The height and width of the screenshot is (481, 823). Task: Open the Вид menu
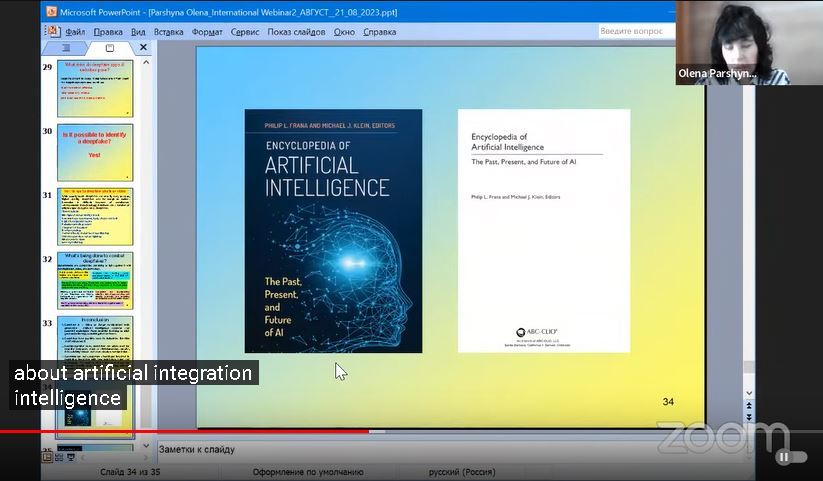click(138, 32)
